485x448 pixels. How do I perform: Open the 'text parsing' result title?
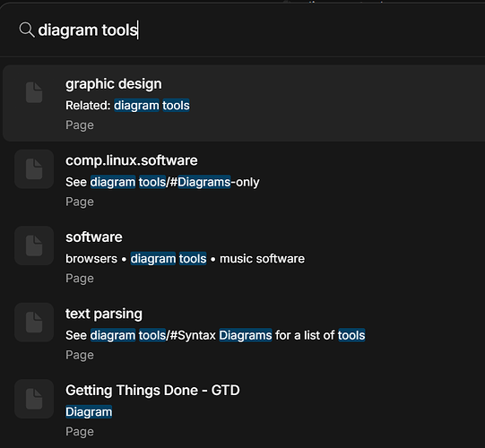[x=104, y=314]
